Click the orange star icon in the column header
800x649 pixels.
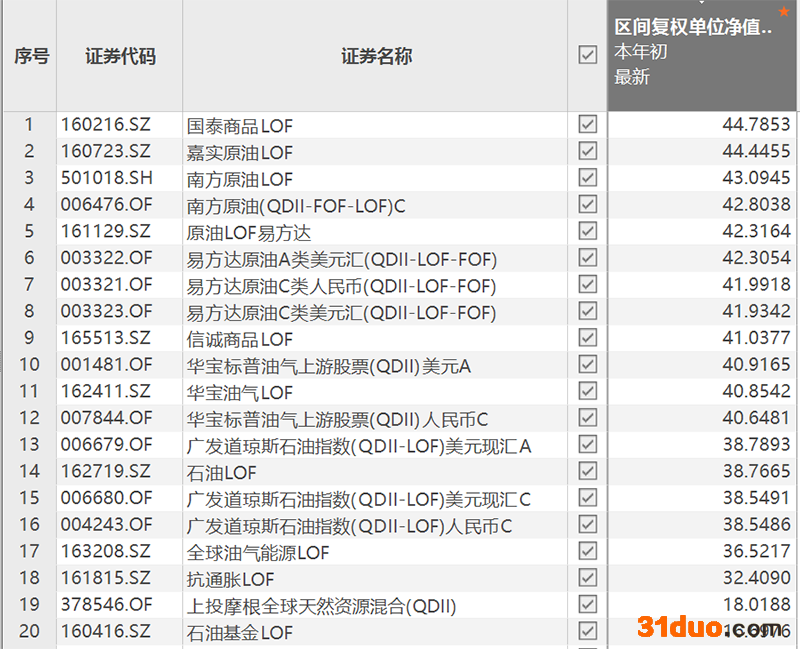pos(784,11)
